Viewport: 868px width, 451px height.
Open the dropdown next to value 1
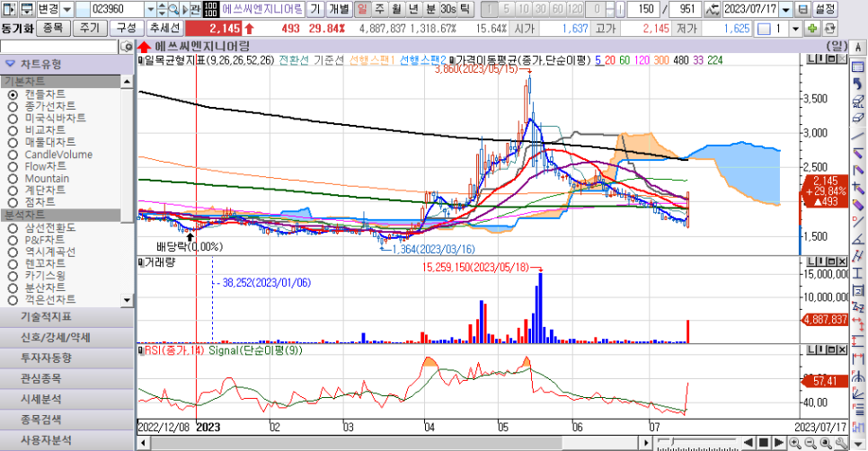click(x=795, y=28)
